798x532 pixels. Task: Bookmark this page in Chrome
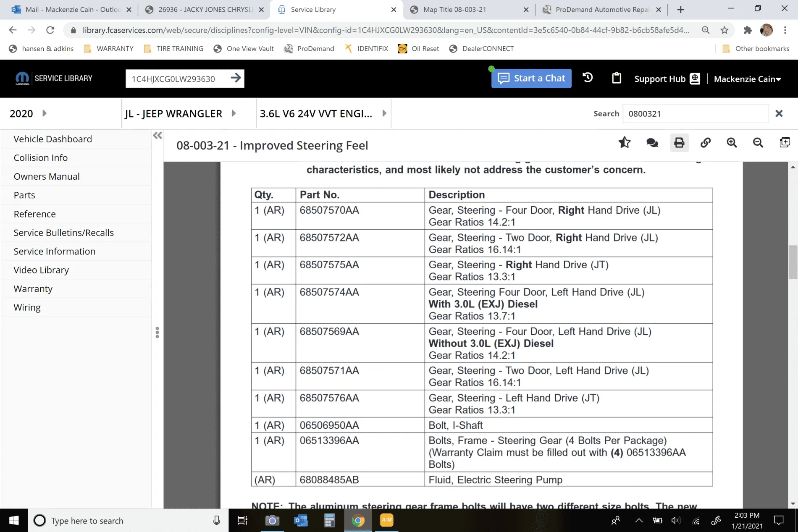[724, 30]
